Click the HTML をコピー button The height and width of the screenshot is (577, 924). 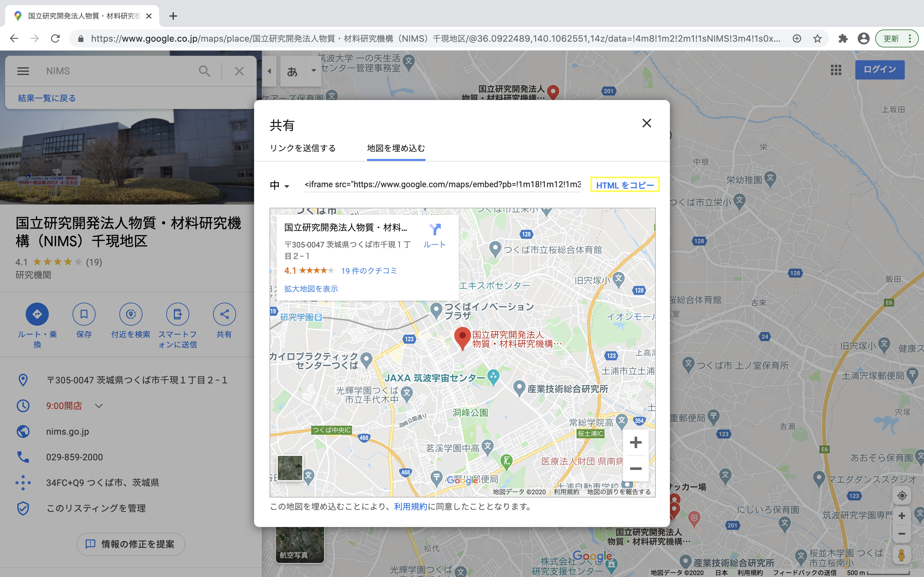tap(625, 185)
